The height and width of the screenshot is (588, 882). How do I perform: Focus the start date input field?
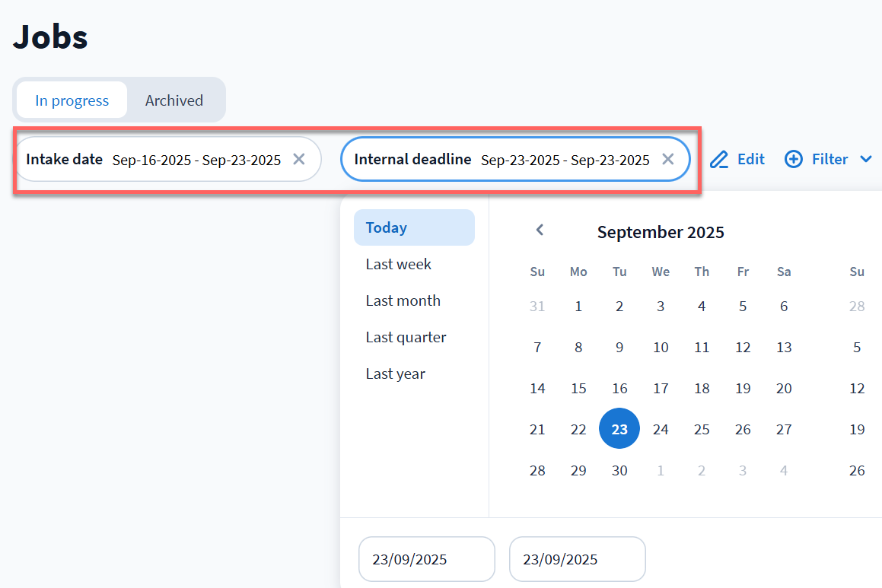426,559
